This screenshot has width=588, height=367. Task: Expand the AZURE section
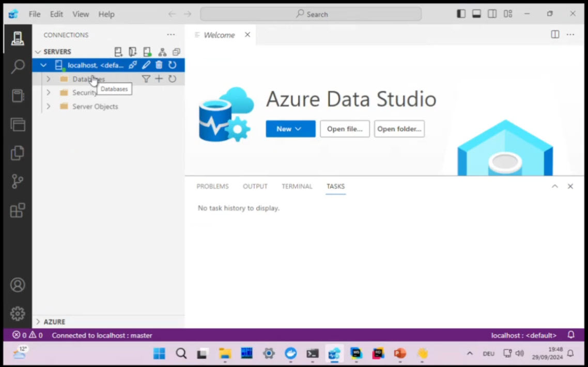coord(38,322)
